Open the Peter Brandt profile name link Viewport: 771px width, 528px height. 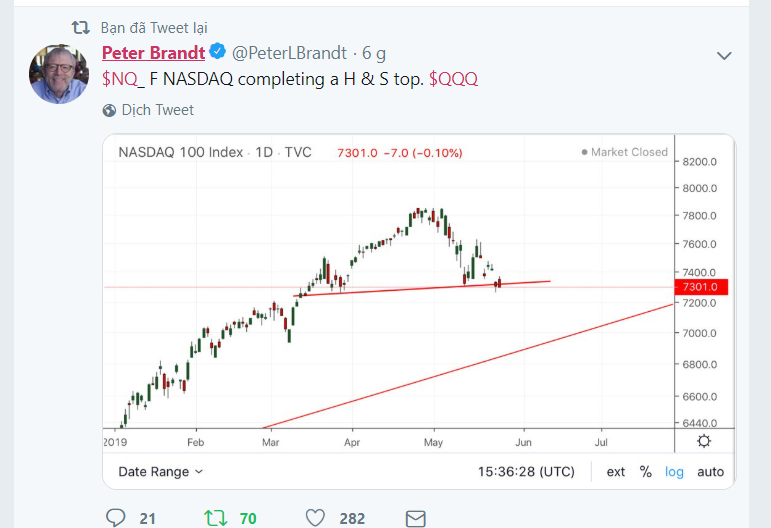[x=153, y=53]
